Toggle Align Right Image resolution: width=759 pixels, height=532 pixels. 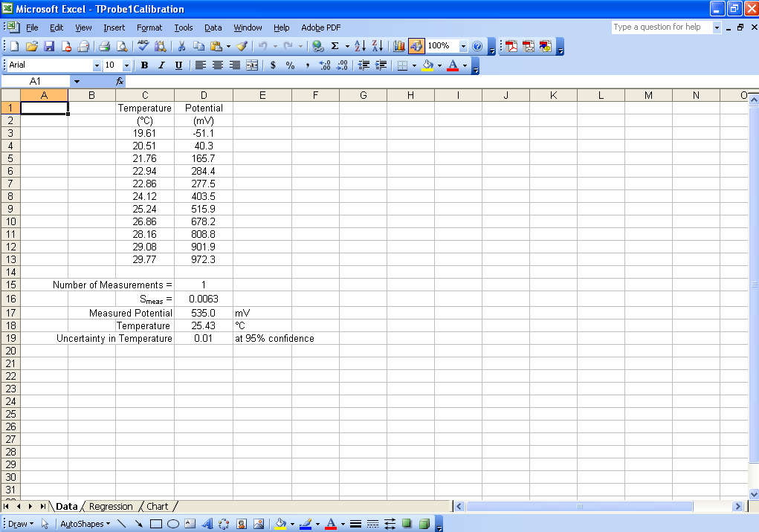tap(235, 65)
